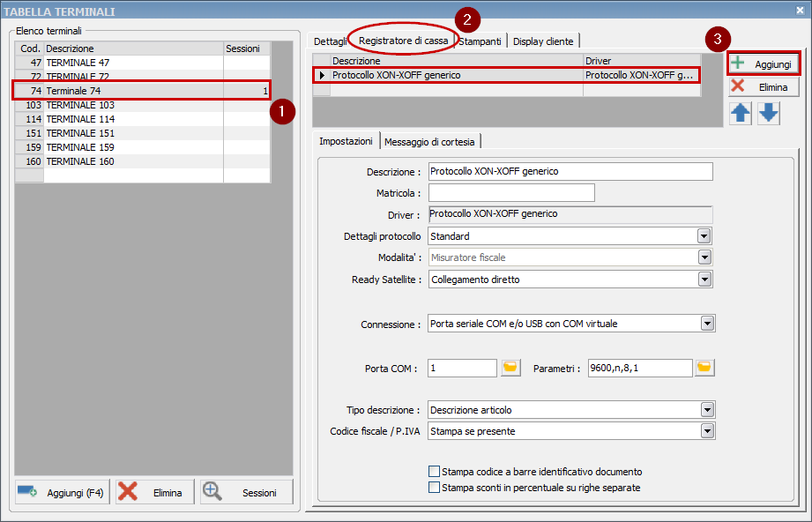Switch to the Stampanti tab
812x522 pixels.
click(477, 41)
